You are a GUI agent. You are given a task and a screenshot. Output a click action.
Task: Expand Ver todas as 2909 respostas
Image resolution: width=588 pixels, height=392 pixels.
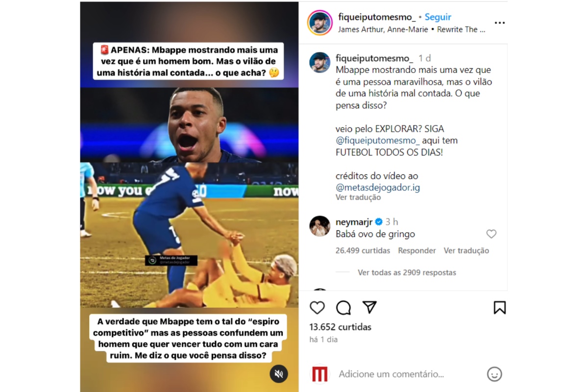[407, 272]
